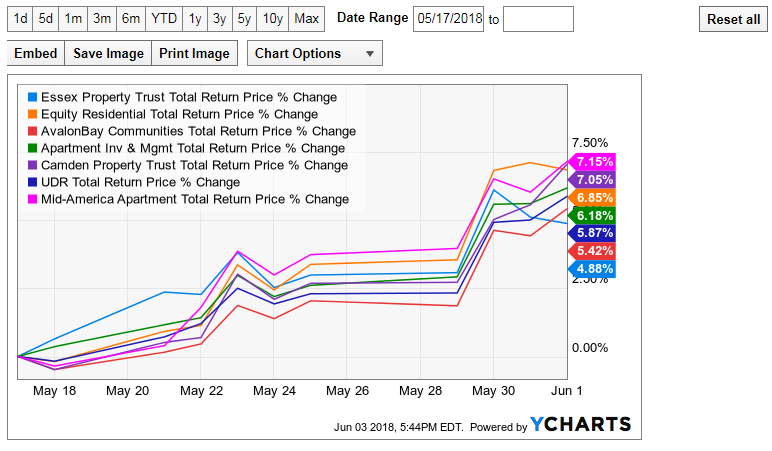The width and height of the screenshot is (772, 451).
Task: Click the orange 6.85% value flag
Action: tap(592, 197)
